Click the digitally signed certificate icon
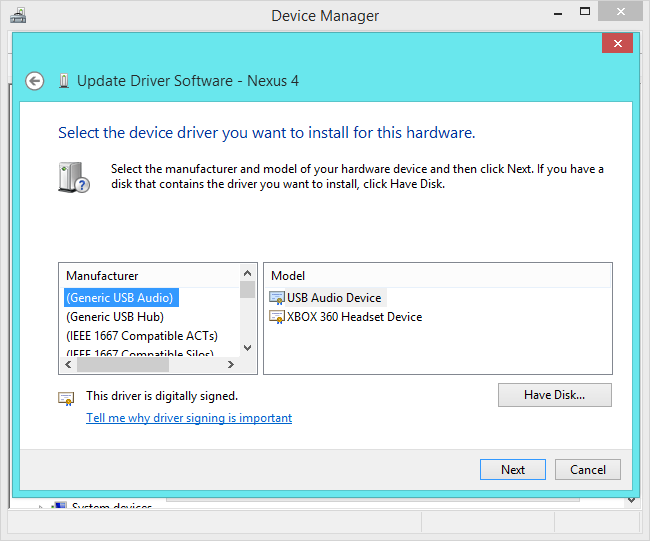The width and height of the screenshot is (650, 541). click(66, 398)
